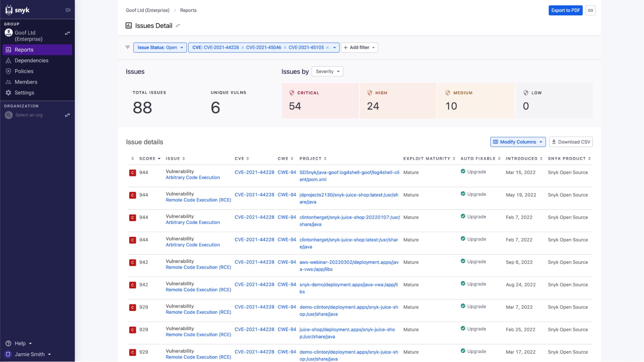Viewport: 644px width, 362px height.
Task: Switch group using arrows beside Goof Ltd
Action: [67, 33]
